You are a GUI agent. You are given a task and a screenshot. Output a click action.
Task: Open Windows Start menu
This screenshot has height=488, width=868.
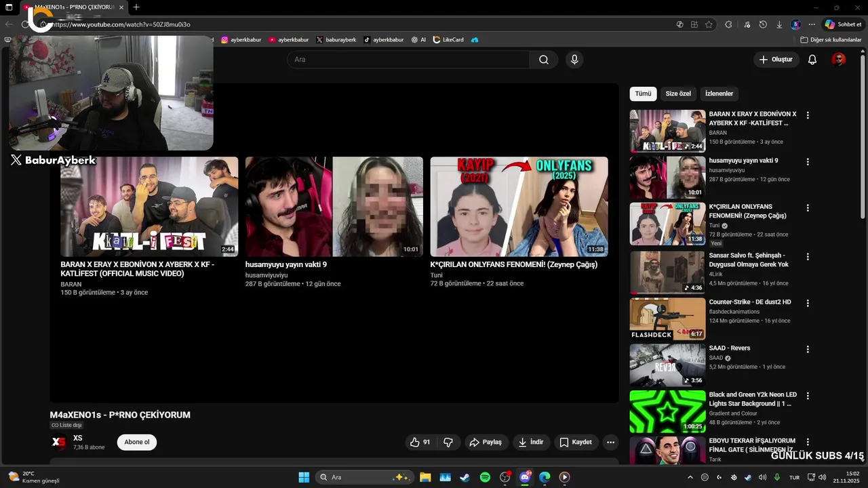tap(304, 477)
